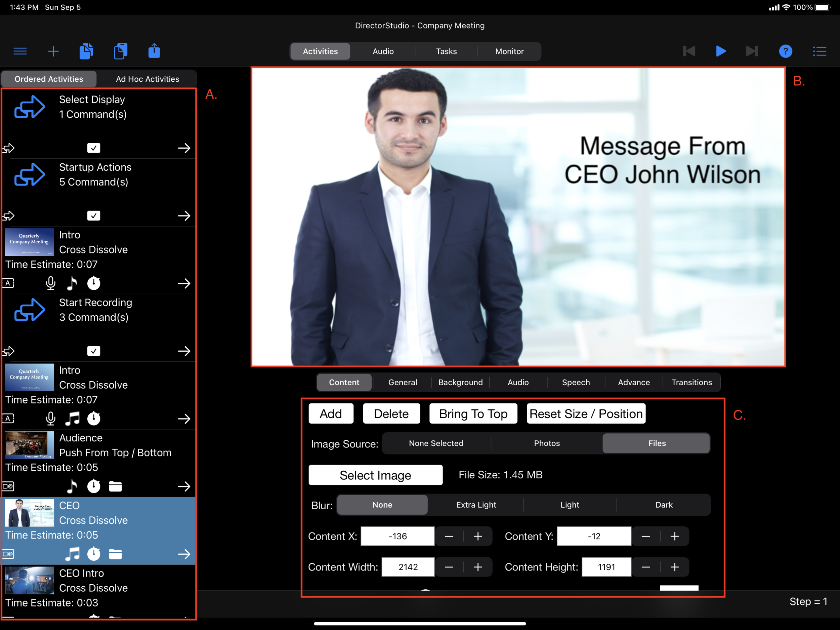840x630 pixels.
Task: Switch to the Monitor tab
Action: pyautogui.click(x=509, y=51)
